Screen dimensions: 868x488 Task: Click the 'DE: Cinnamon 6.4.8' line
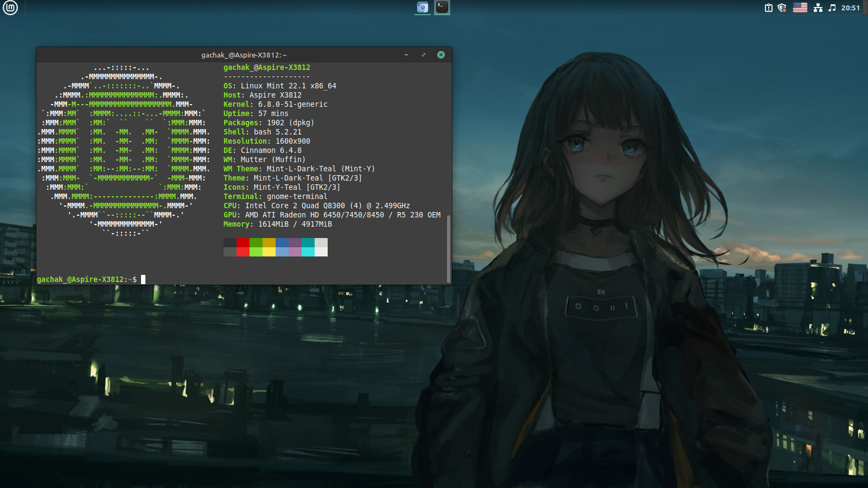(x=263, y=150)
